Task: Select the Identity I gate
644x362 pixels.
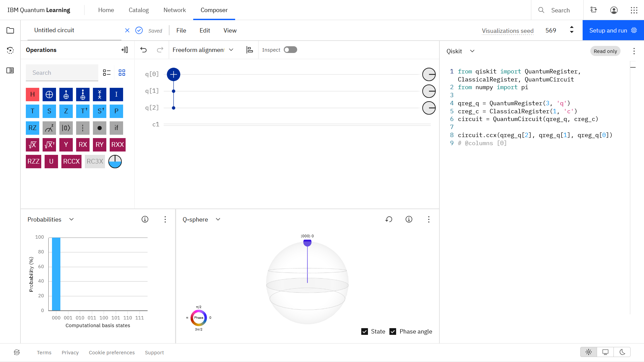Action: (116, 95)
